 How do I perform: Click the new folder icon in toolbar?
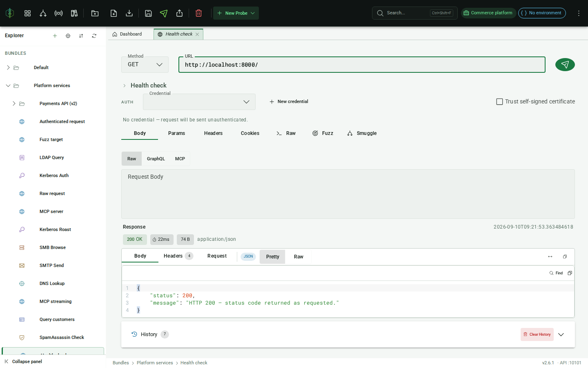pyautogui.click(x=95, y=13)
